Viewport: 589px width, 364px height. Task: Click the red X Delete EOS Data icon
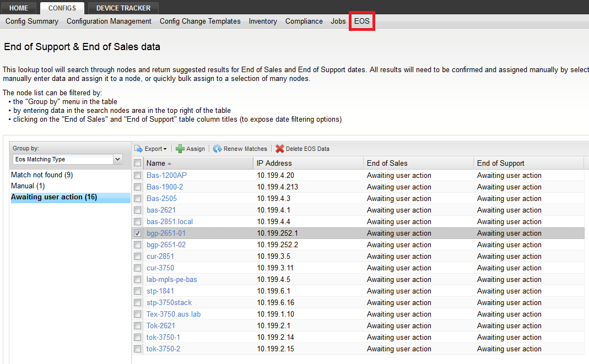279,149
